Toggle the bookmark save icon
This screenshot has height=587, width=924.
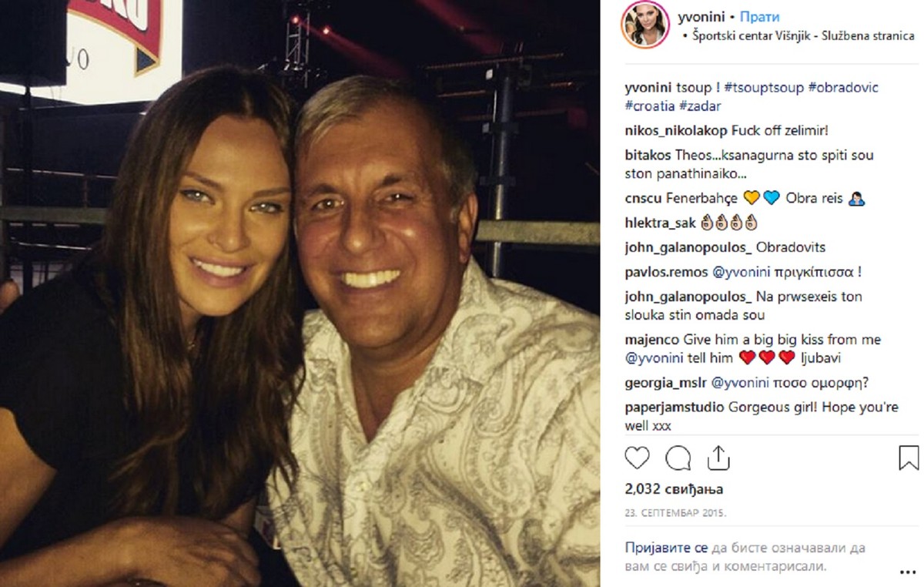tap(909, 458)
